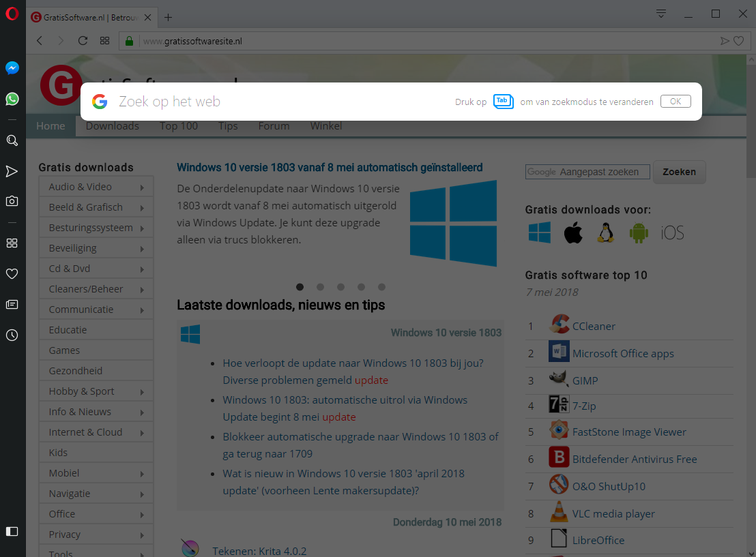756x557 pixels.
Task: Click the snapshot camera icon in sidebar
Action: [x=12, y=201]
